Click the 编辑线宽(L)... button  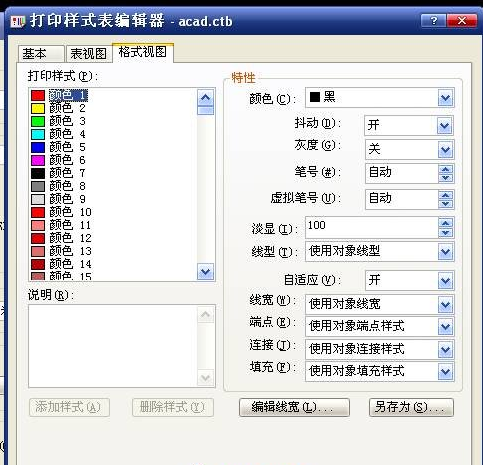tap(294, 407)
